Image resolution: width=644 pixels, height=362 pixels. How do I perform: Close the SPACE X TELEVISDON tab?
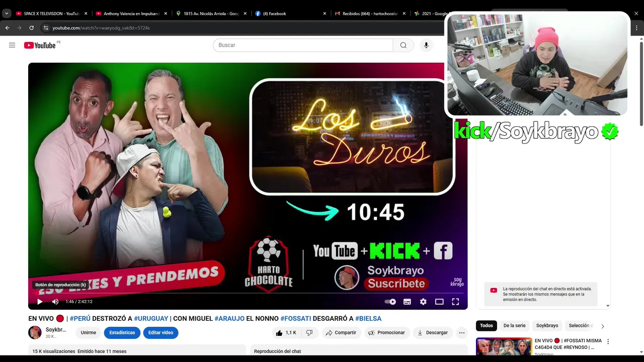[x=86, y=14]
